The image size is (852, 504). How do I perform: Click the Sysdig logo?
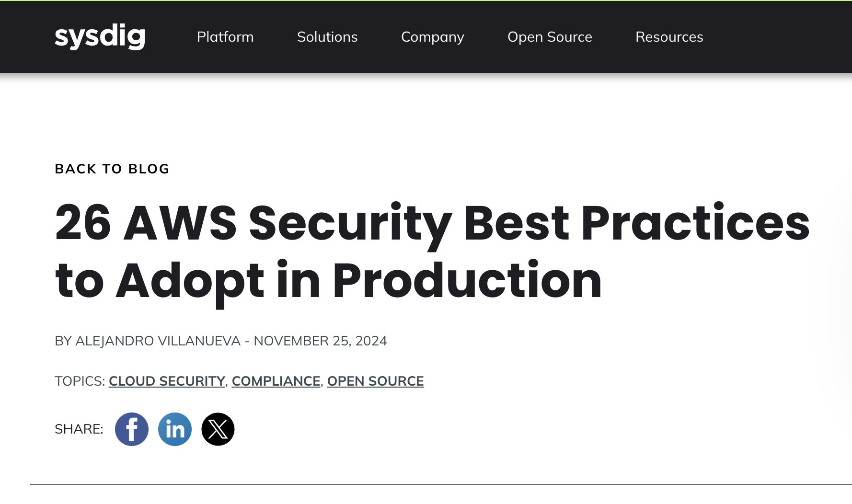[x=100, y=36]
